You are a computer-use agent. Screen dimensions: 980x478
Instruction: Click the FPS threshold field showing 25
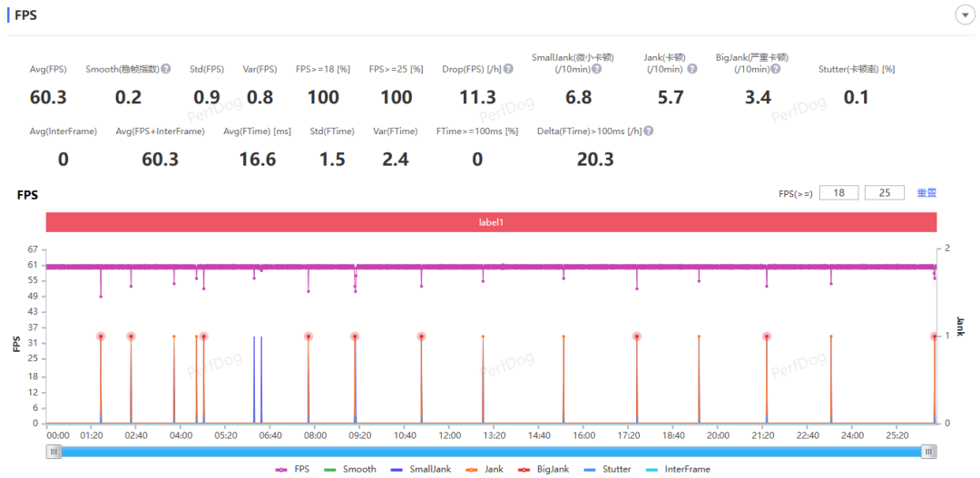(885, 193)
